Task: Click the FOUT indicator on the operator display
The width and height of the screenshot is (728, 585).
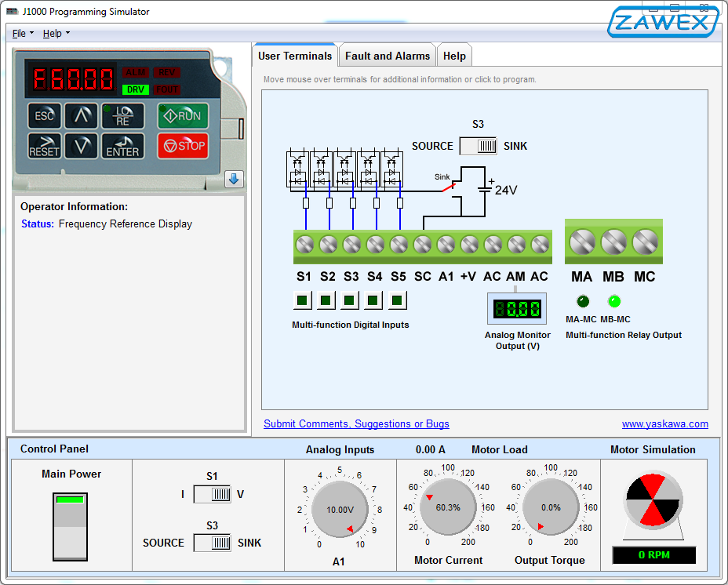Action: coord(166,89)
